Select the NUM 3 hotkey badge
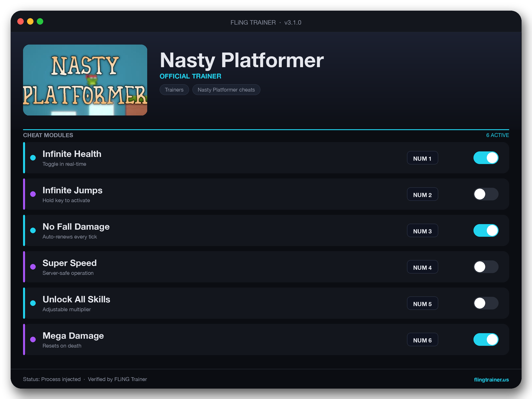 [x=422, y=230]
